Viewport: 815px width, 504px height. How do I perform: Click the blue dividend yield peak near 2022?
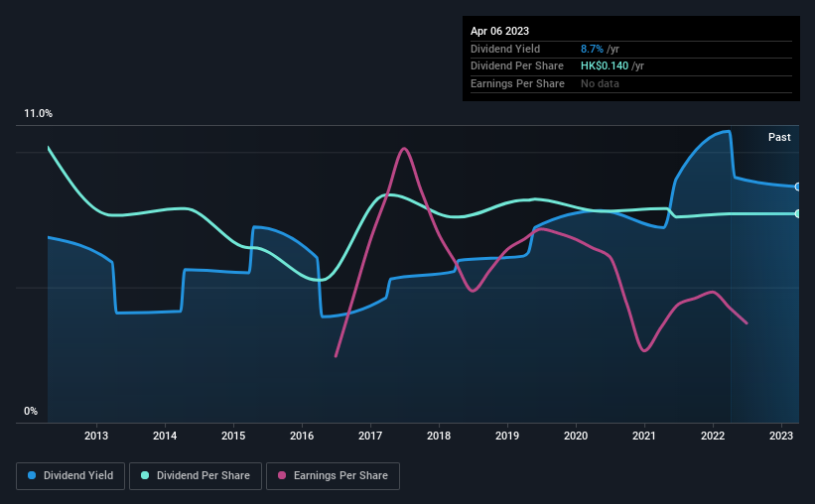coord(728,131)
